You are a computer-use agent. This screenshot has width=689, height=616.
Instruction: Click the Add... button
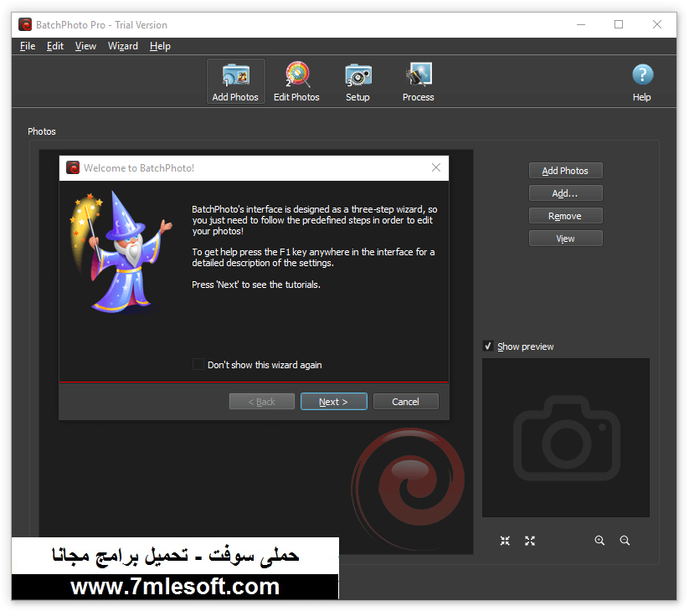tap(566, 193)
